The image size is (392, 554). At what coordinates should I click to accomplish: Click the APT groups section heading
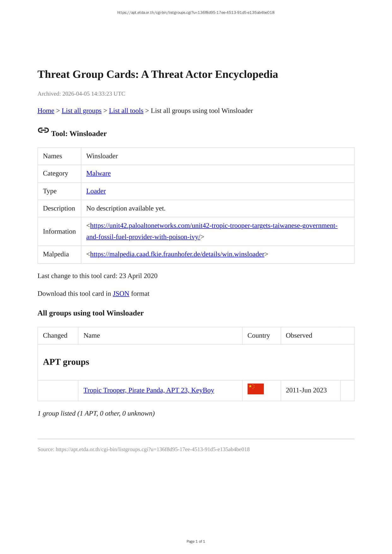[66, 362]
